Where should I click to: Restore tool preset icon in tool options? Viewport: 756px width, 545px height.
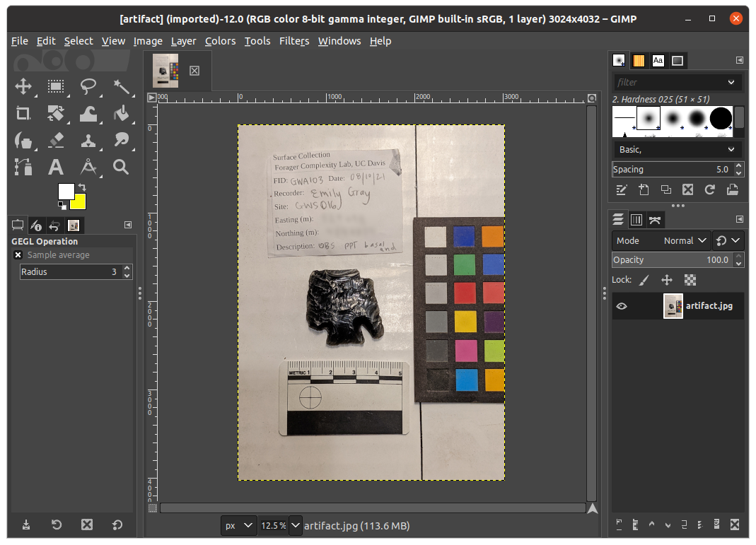point(57,525)
